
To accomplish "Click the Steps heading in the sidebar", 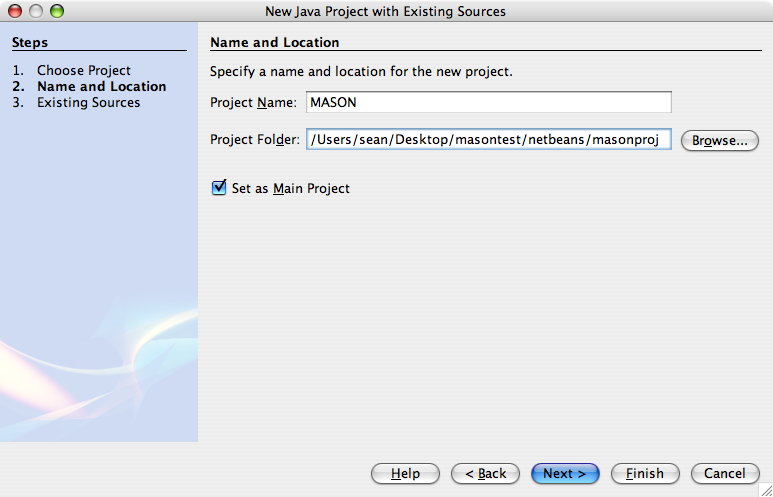I will [x=30, y=43].
